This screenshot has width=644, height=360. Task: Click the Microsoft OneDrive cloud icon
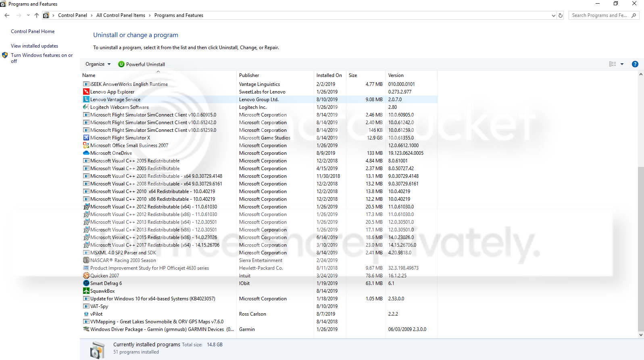point(86,153)
